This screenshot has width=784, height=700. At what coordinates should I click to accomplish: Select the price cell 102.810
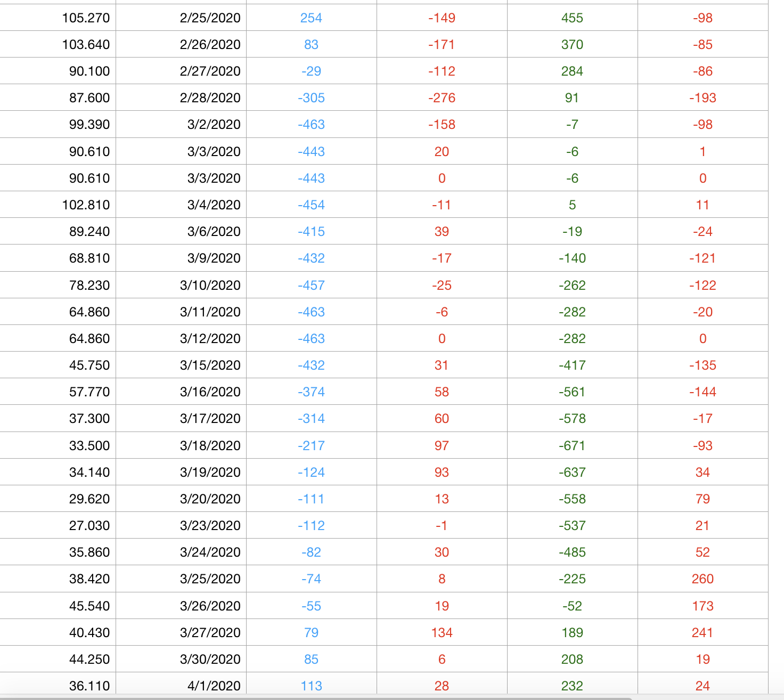pos(58,205)
